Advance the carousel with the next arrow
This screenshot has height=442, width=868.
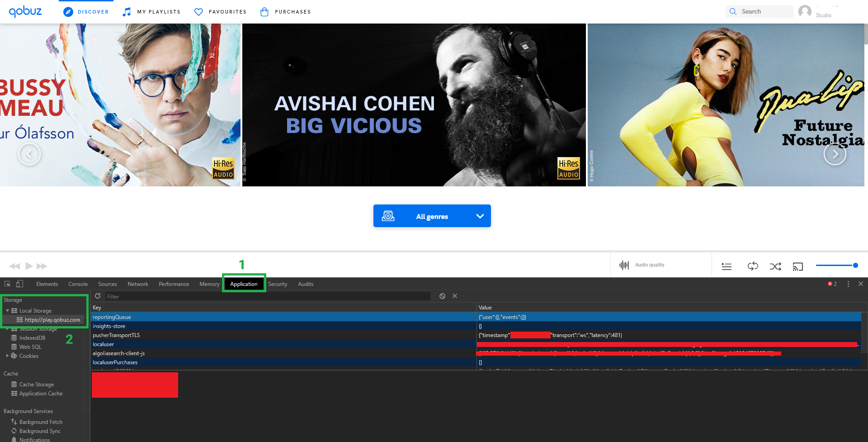[x=835, y=154]
